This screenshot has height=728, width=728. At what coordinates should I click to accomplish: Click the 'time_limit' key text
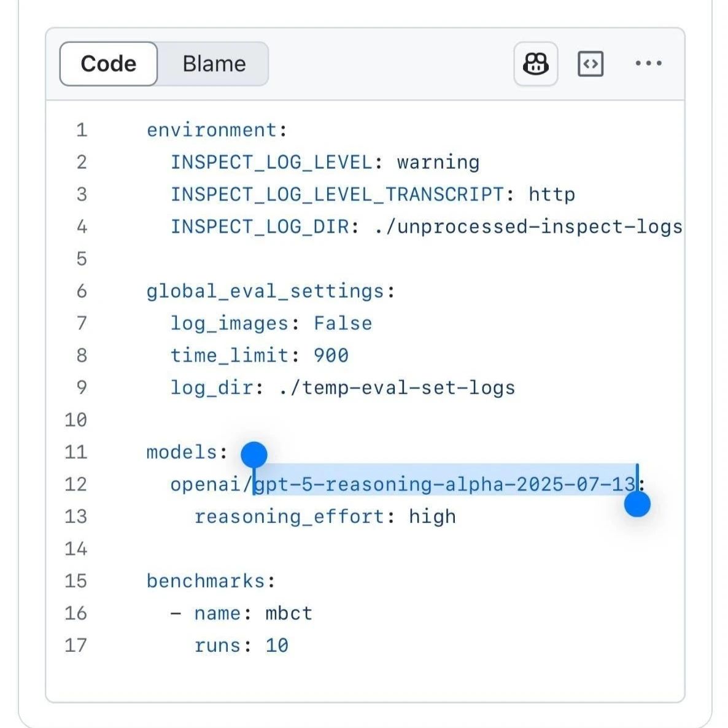click(x=230, y=355)
